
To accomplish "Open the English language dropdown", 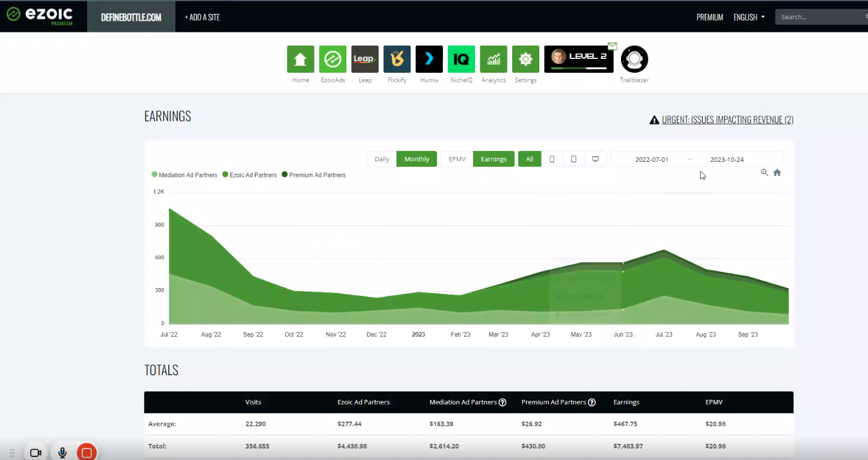I will [749, 17].
